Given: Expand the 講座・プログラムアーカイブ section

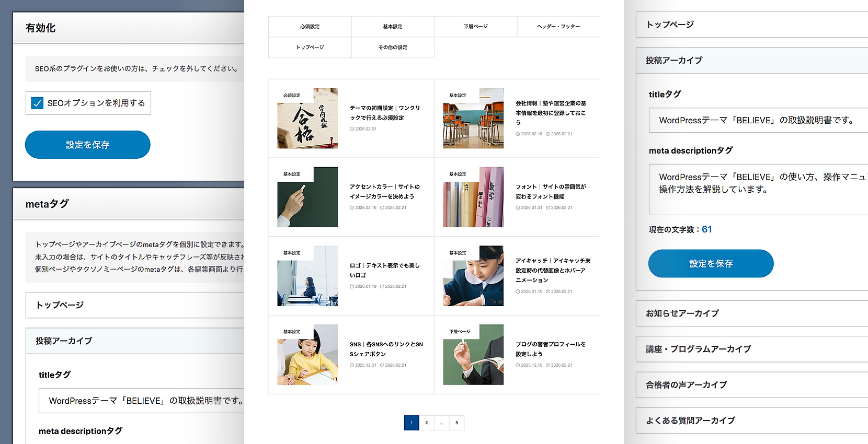Looking at the screenshot, I should tap(751, 349).
